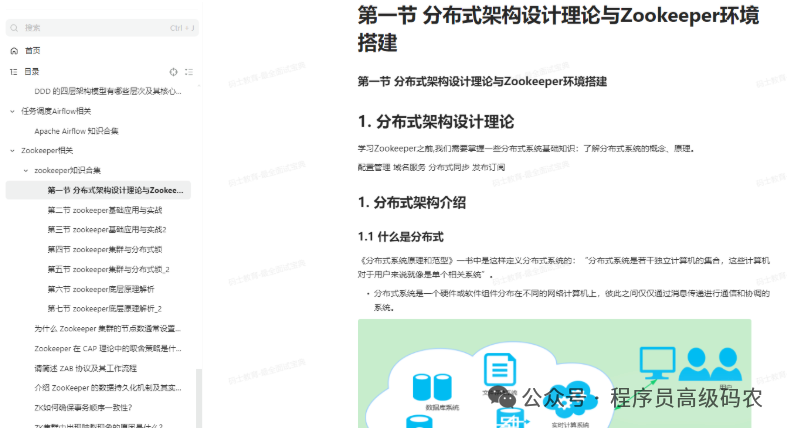Open 请简述 ZAB 协议及其工作流程
Screen dimensions: 787x428
coord(85,368)
